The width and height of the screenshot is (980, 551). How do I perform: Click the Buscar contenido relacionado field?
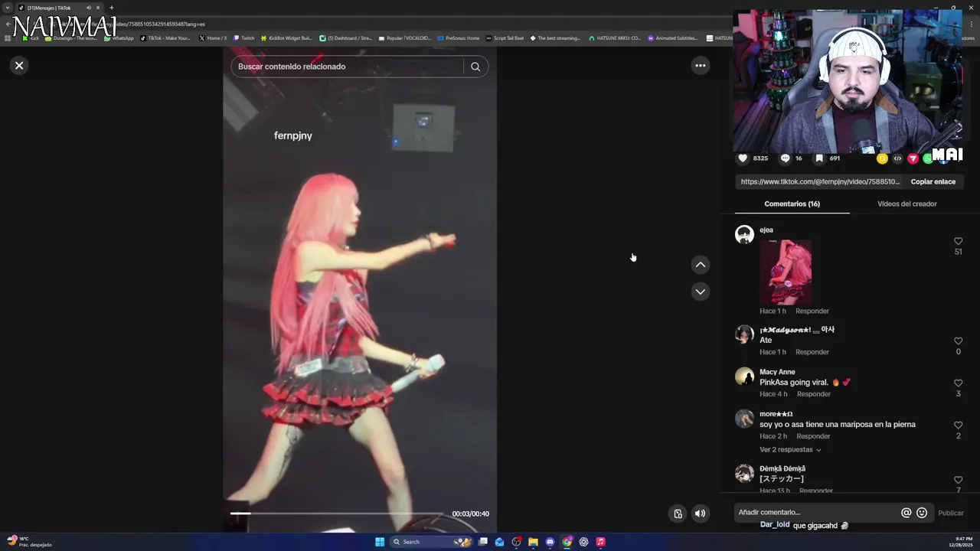click(348, 67)
